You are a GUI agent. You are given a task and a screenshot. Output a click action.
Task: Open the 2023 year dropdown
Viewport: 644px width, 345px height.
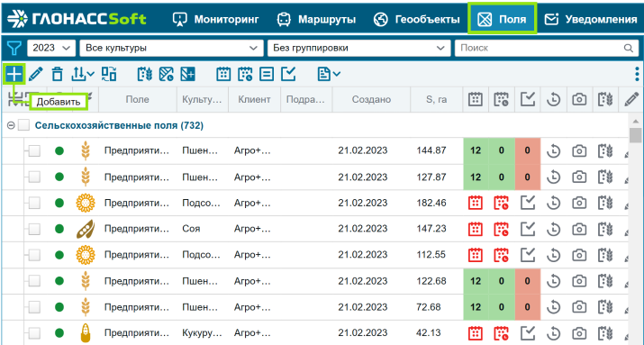point(51,48)
